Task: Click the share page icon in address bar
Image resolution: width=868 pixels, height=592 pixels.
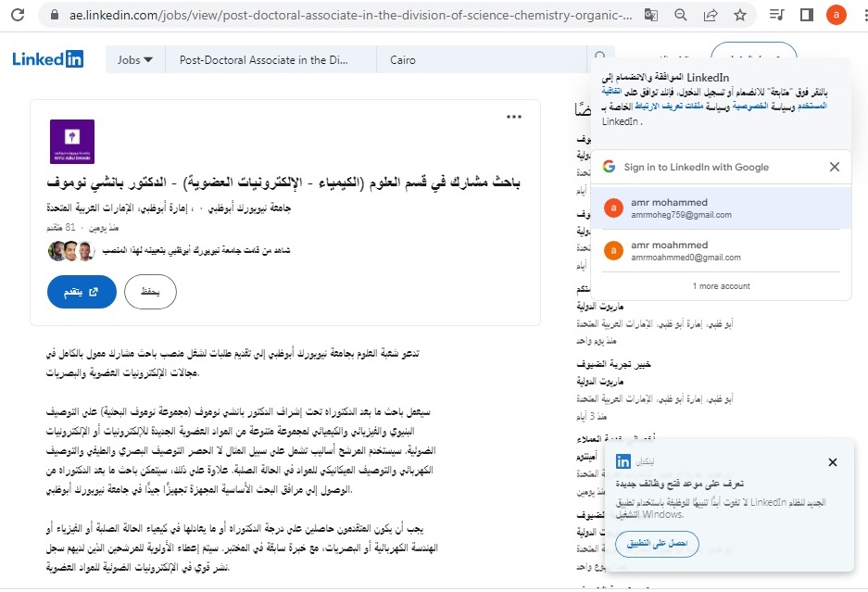Action: 710,15
